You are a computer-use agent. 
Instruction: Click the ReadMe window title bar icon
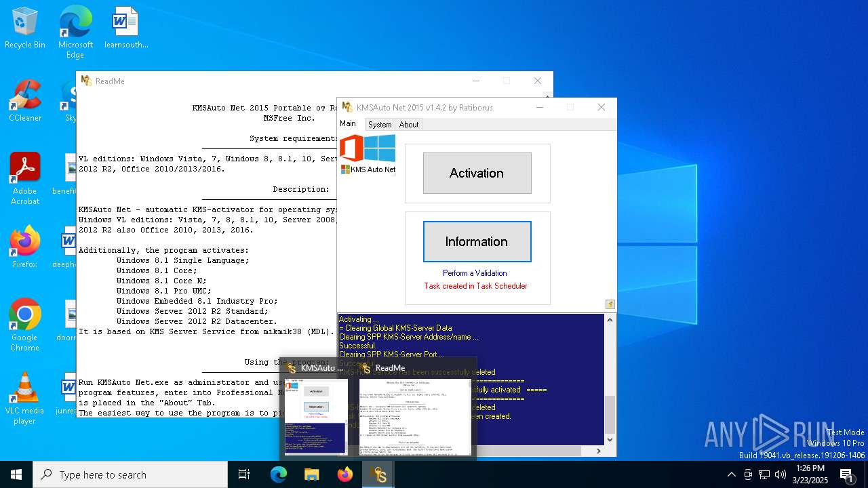[x=86, y=81]
